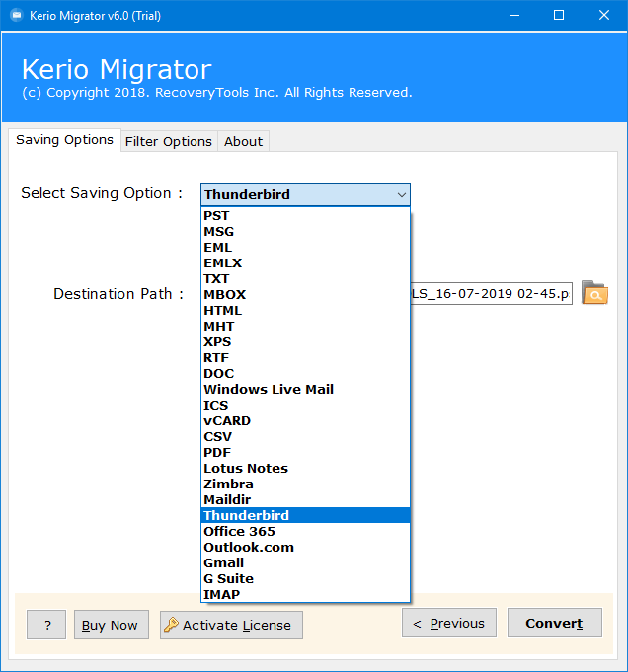This screenshot has height=672, width=628.
Task: Choose HTML in the dropdown list
Action: 305,310
